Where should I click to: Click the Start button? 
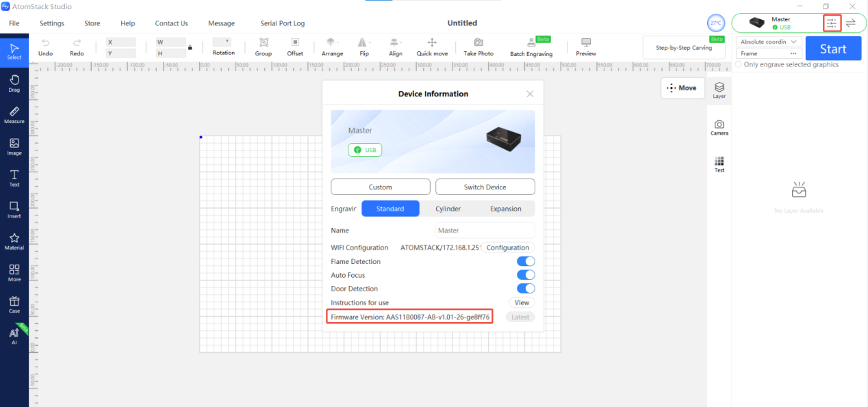click(x=833, y=49)
